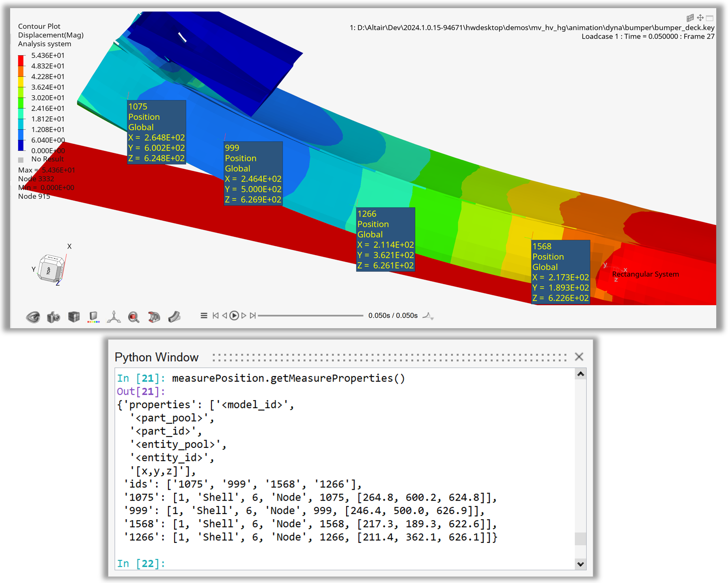Click the red 5.436E+01 legend color
The image size is (728, 583).
21,60
